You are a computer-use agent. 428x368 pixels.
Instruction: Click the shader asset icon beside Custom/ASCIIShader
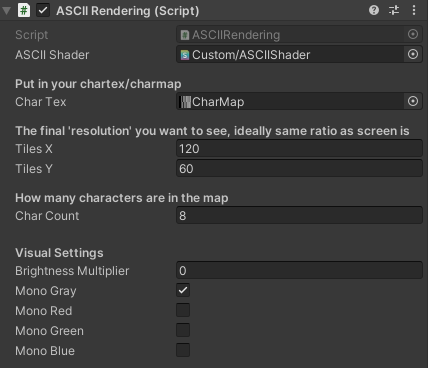click(185, 55)
